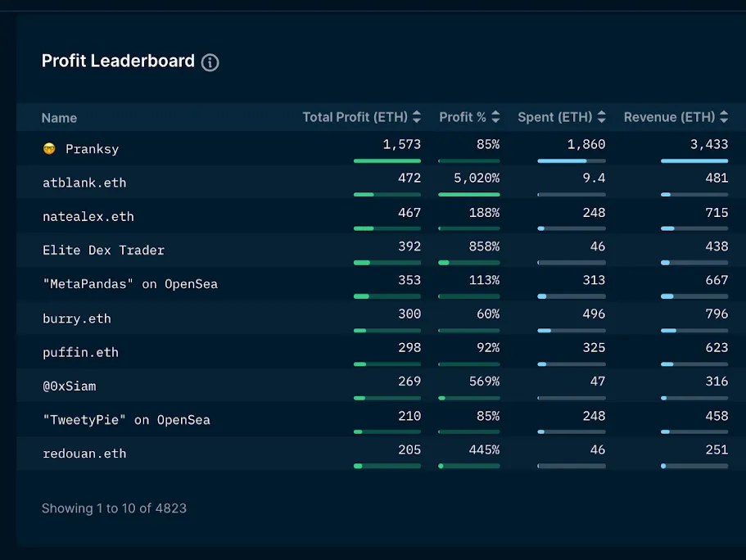
Task: Open the Pranksy trader profile
Action: 90,149
